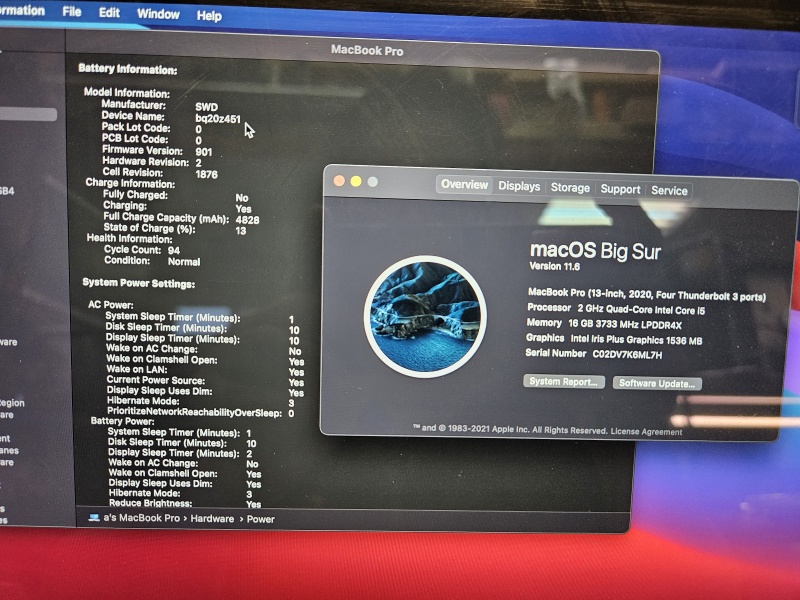
Task: Click the Version 11.6 text
Action: pos(555,266)
